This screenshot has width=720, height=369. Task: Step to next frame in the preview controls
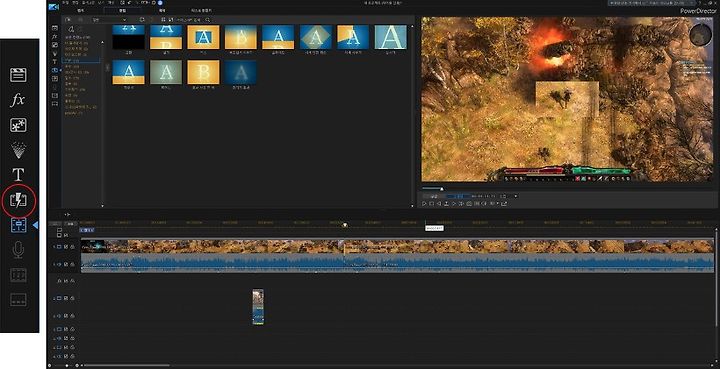coord(454,203)
